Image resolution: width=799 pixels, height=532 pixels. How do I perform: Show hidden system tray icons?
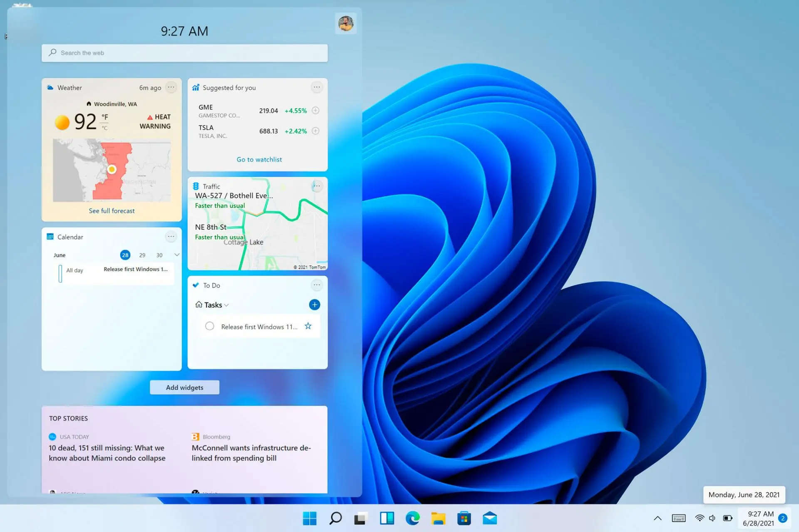(x=658, y=518)
